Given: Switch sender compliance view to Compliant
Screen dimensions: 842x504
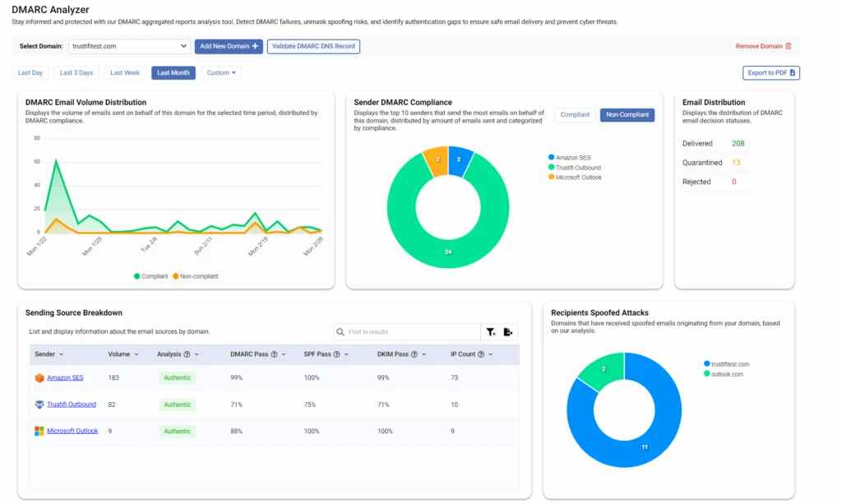Looking at the screenshot, I should point(575,115).
